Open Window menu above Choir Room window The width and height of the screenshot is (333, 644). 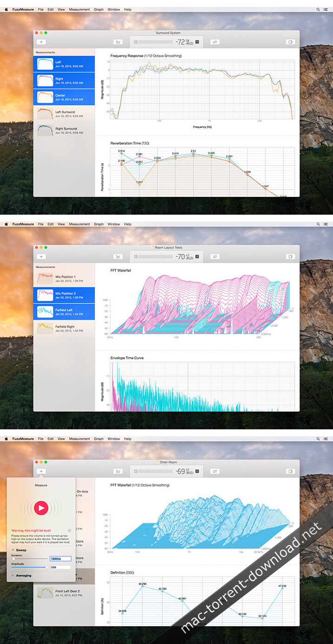(x=113, y=439)
